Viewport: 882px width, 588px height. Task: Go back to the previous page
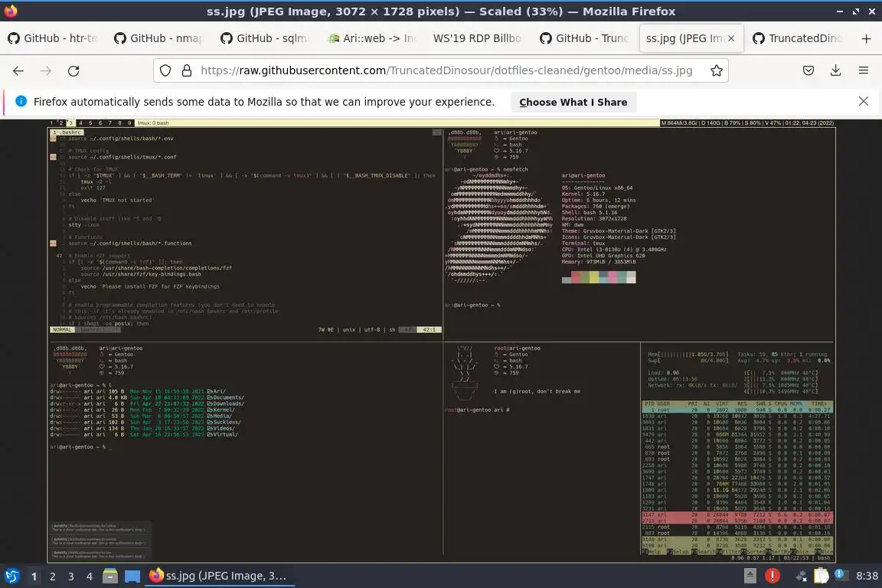pyautogui.click(x=18, y=71)
